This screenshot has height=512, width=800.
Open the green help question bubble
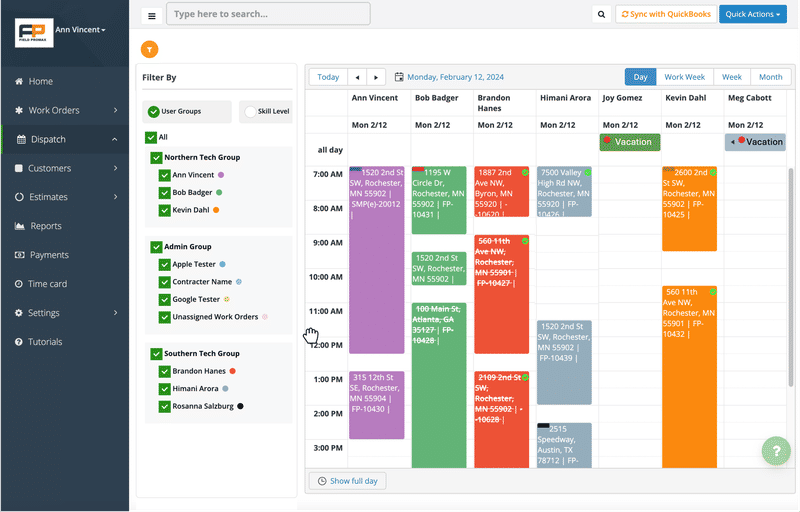pyautogui.click(x=776, y=451)
